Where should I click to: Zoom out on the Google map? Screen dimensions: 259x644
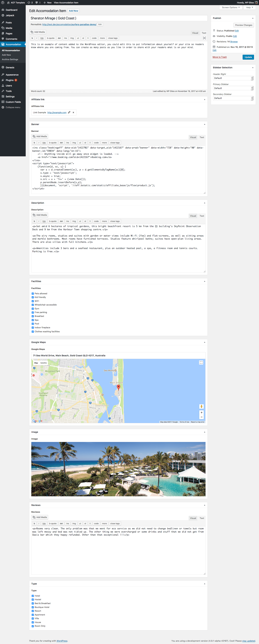click(202, 417)
